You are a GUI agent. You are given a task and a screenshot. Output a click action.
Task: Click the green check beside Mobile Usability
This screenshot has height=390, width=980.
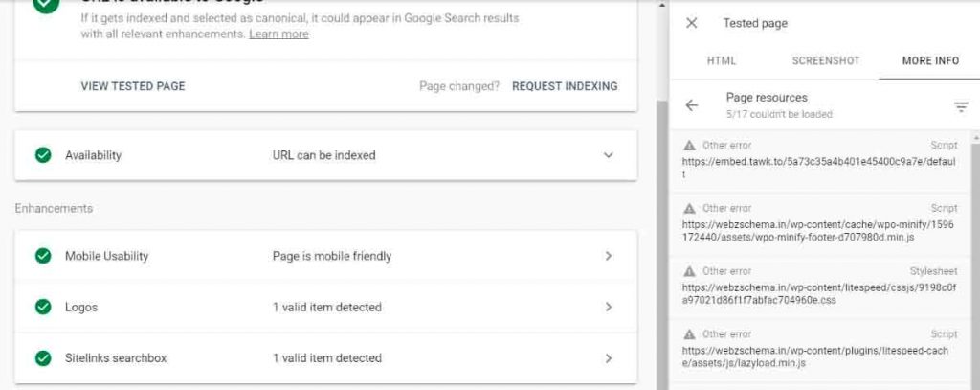(43, 256)
